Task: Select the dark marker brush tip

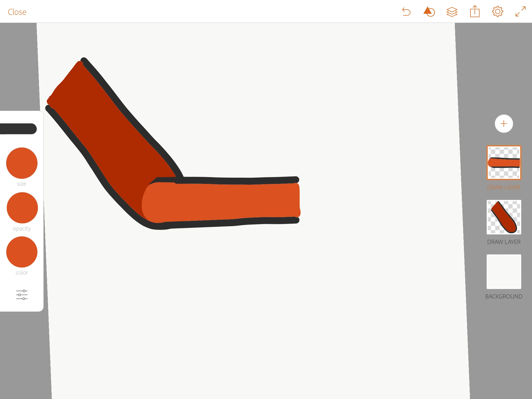Action: pos(18,129)
